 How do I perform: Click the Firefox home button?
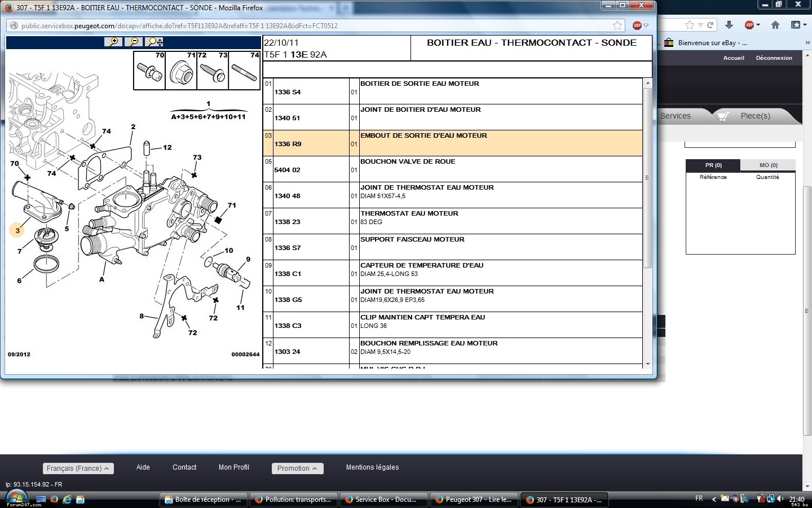click(775, 25)
